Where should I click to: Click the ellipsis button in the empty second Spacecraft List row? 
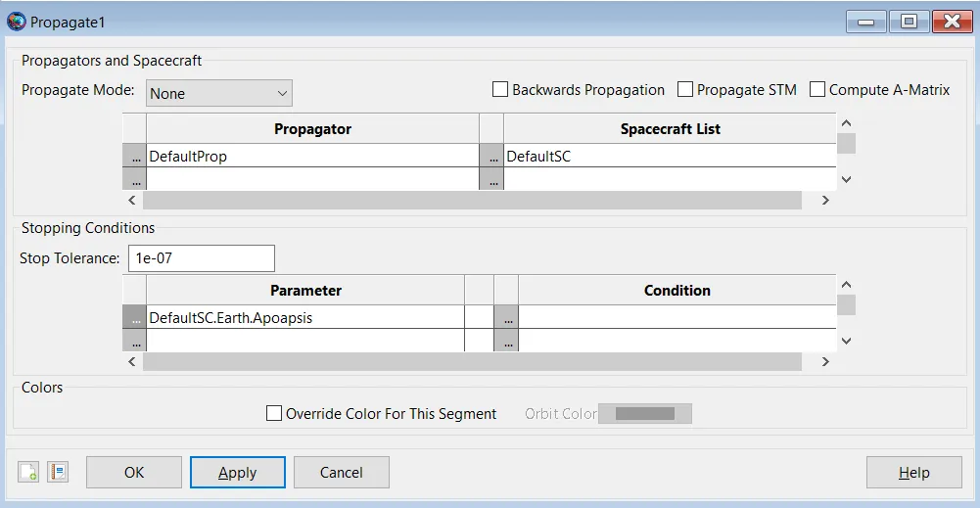click(x=491, y=180)
